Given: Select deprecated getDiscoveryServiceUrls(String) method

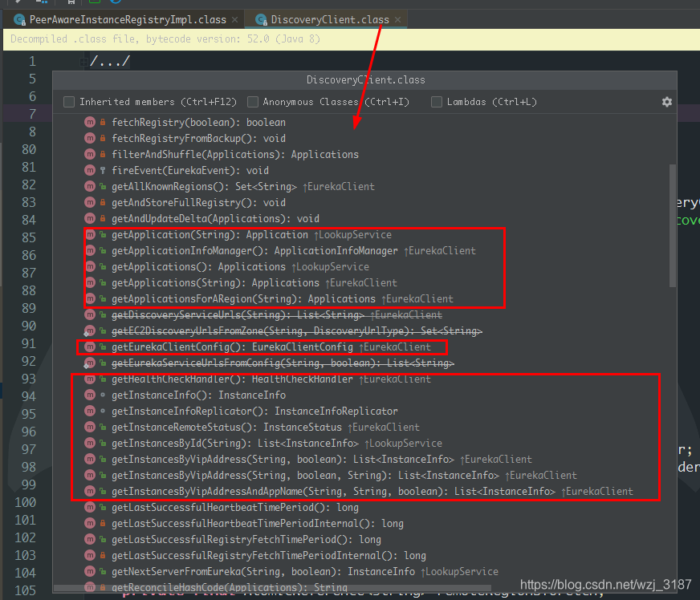Looking at the screenshot, I should point(277,315).
